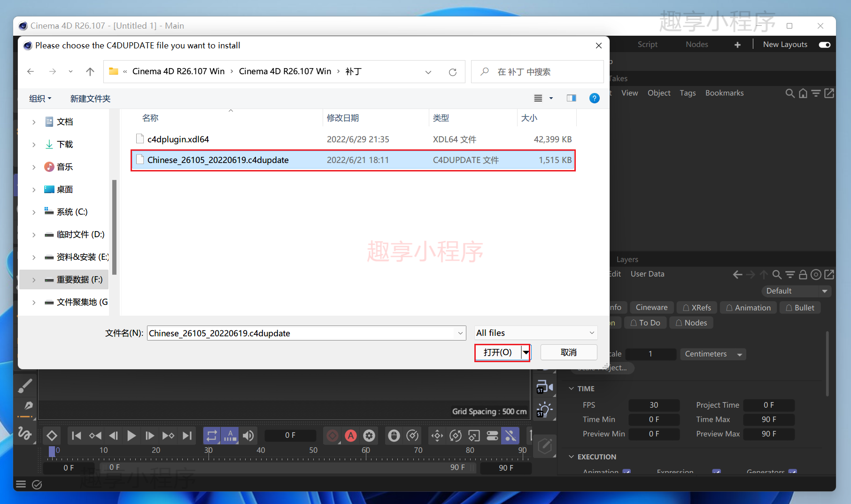Expand the 文档 tree node
851x504 pixels.
pyautogui.click(x=34, y=122)
